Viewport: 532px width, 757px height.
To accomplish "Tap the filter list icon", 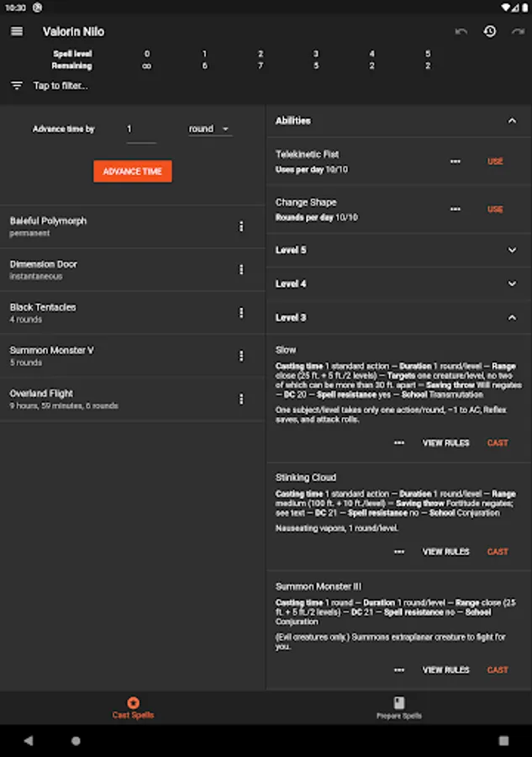I will coord(17,86).
